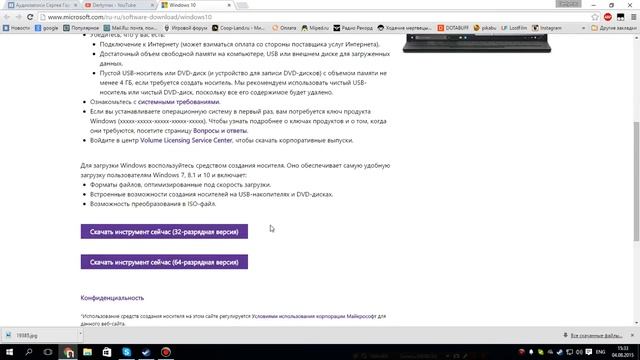The width and height of the screenshot is (640, 360).
Task: Open the Mipad.ru bookmark
Action: pos(315,28)
